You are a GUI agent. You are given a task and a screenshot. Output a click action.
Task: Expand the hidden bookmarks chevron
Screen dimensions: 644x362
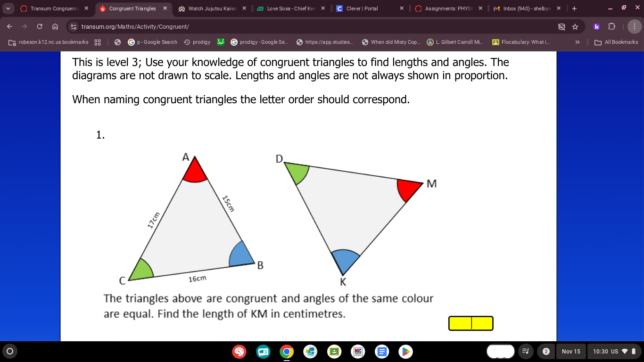(x=577, y=42)
